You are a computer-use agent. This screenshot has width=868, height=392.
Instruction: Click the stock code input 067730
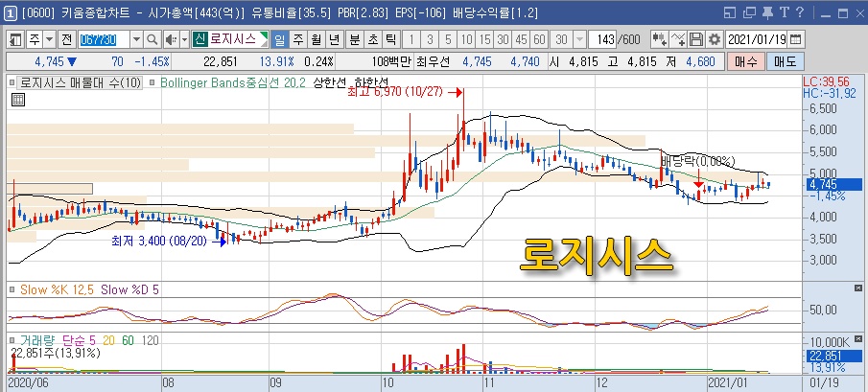coord(105,39)
